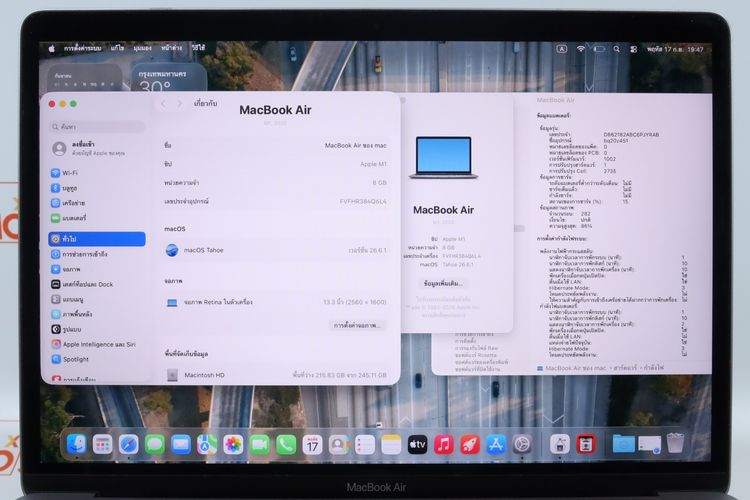Viewport: 750px width, 500px height.
Task: Open the การตั้งค่าระบบ menu
Action: coord(82,48)
